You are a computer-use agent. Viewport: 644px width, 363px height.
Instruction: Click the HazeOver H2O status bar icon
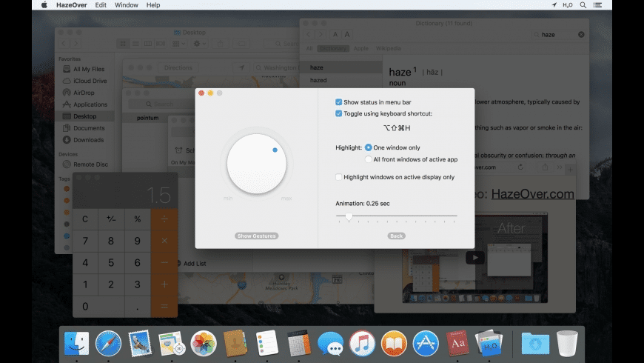click(568, 5)
